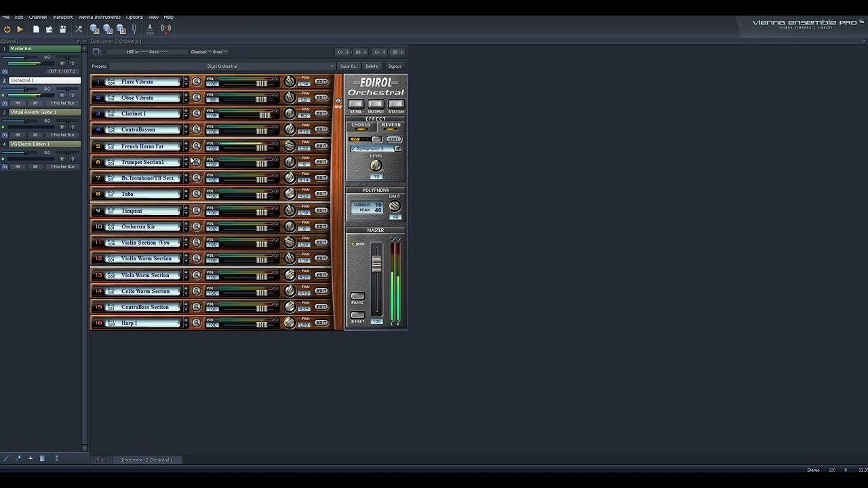Open the Channel Omni selector

pyautogui.click(x=209, y=52)
